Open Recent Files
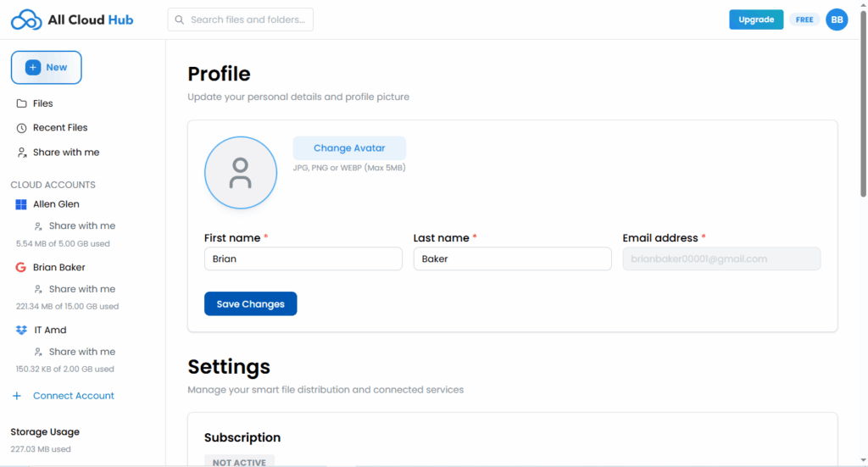Viewport: 868px width, 467px height. 60,128
